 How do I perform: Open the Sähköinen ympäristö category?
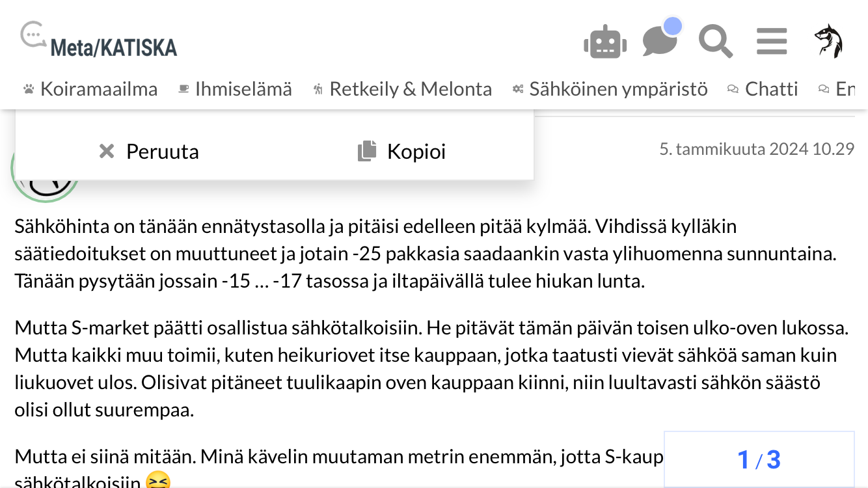[618, 89]
